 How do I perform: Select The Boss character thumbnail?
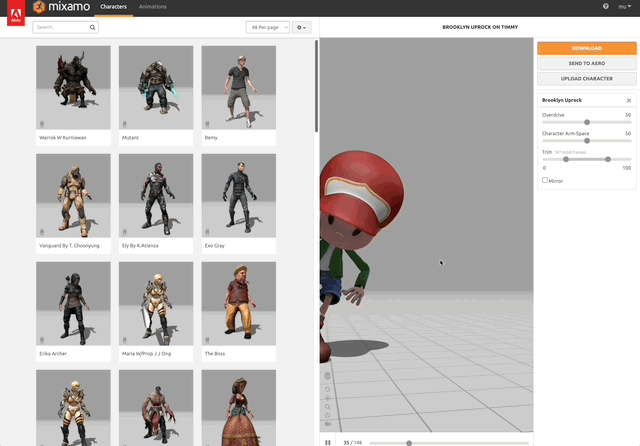click(x=239, y=304)
